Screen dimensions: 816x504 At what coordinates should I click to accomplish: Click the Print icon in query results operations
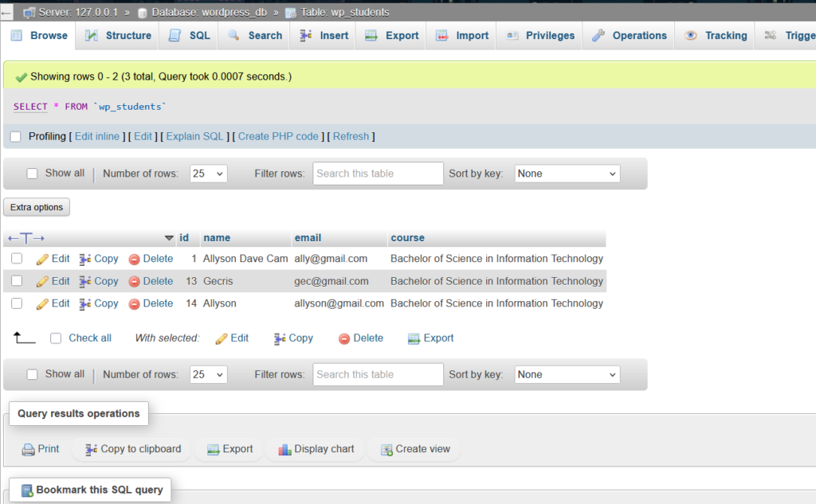(x=28, y=449)
